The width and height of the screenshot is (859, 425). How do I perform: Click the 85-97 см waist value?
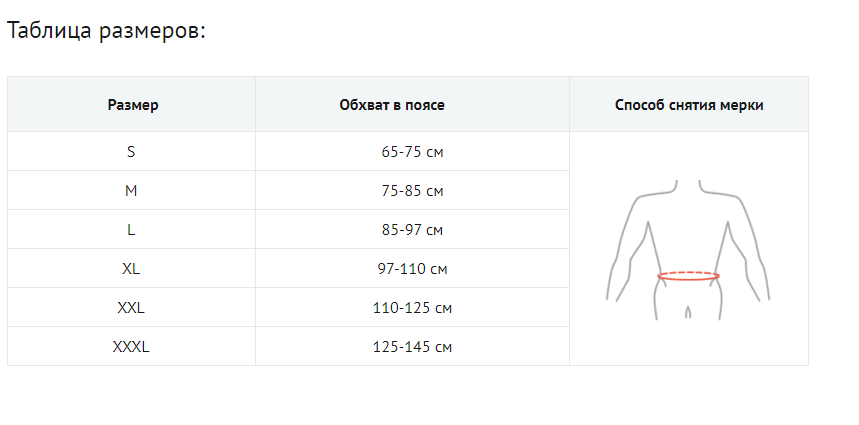click(x=412, y=230)
